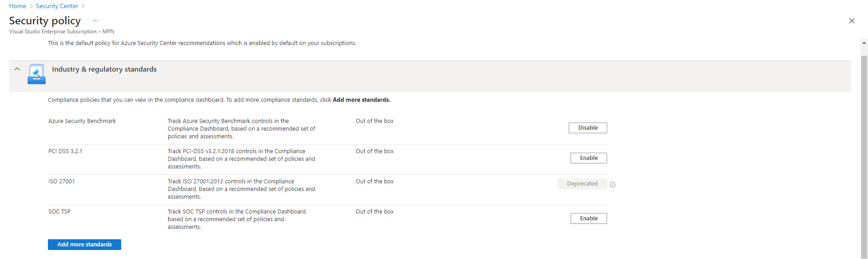The height and width of the screenshot is (259, 868).
Task: Navigate to Security Center breadcrumb link
Action: [x=57, y=6]
